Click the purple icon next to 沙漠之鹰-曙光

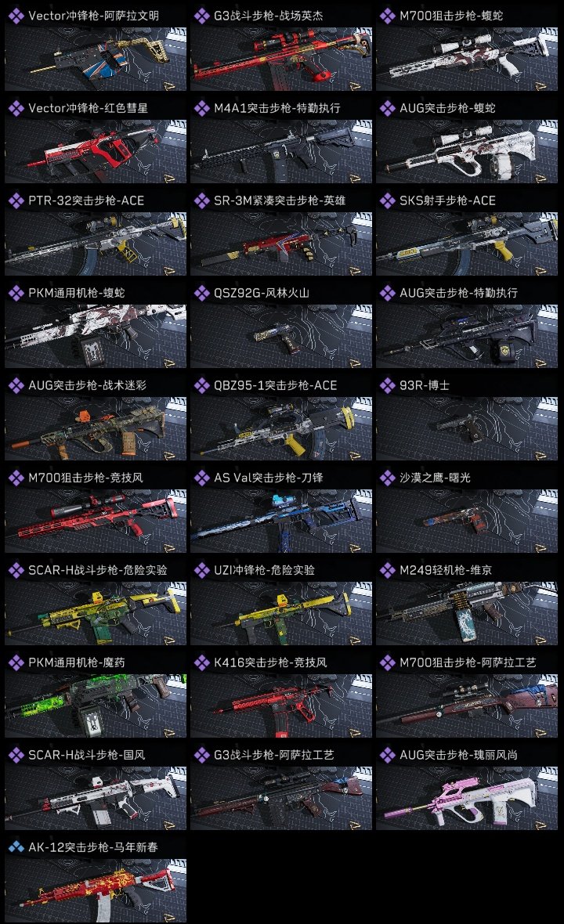(387, 478)
